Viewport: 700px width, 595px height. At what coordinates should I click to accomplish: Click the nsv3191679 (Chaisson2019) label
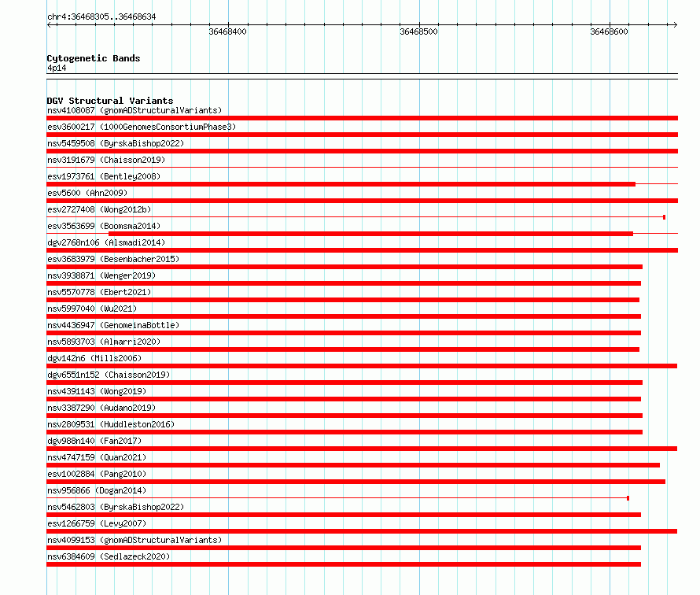point(106,160)
